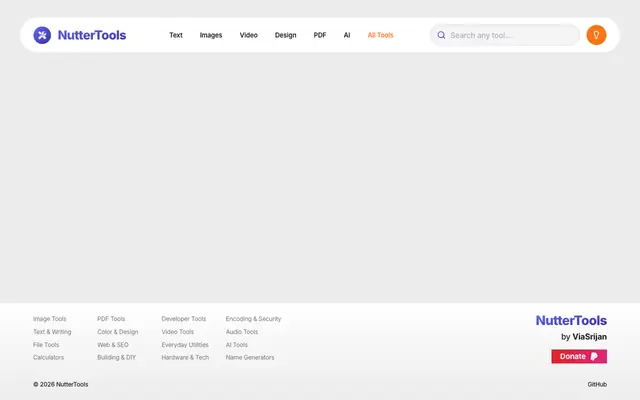Open the AI menu
This screenshot has width=640, height=400.
[x=347, y=35]
